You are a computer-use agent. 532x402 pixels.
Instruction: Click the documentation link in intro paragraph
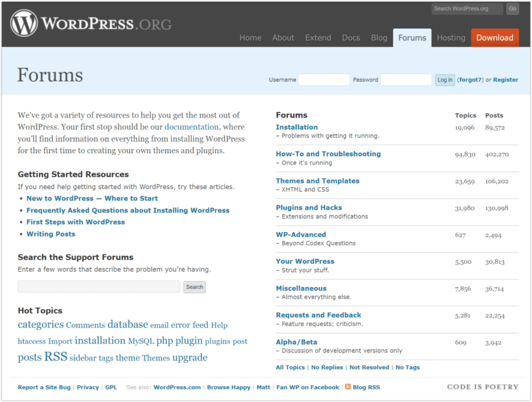pyautogui.click(x=192, y=127)
